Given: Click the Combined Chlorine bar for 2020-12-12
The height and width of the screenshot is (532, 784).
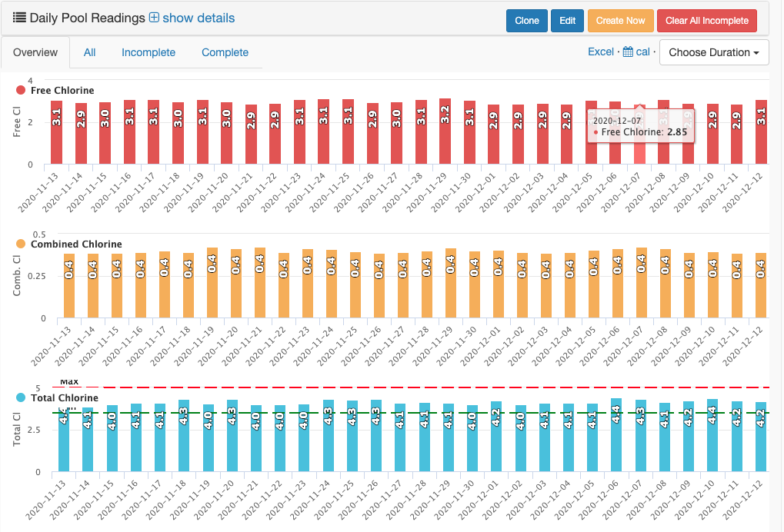Looking at the screenshot, I should [760, 285].
